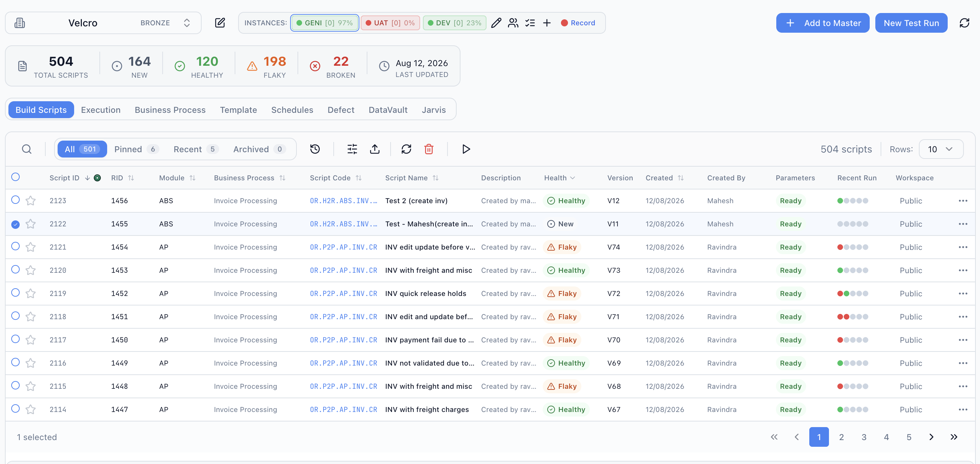Show Pinned scripts filter
The height and width of the screenshot is (464, 980).
(137, 149)
